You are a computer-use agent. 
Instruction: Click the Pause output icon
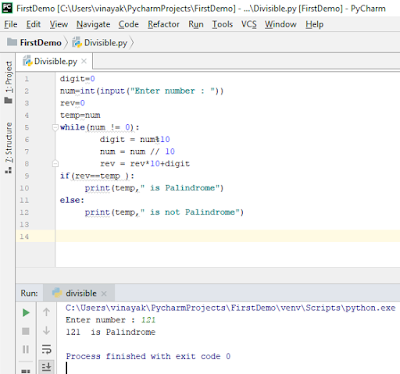click(26, 349)
